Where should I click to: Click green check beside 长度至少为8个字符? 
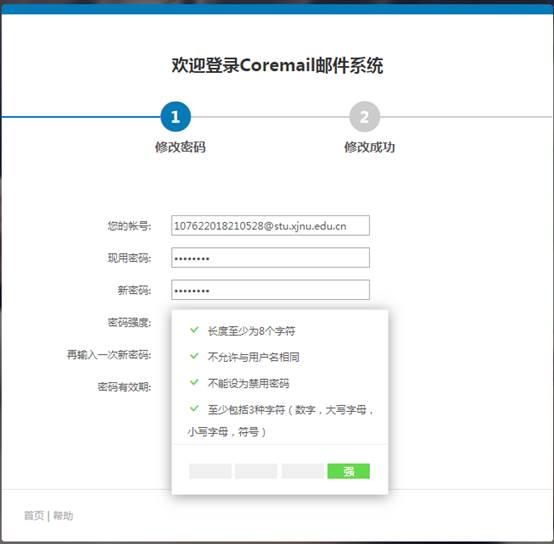point(194,330)
